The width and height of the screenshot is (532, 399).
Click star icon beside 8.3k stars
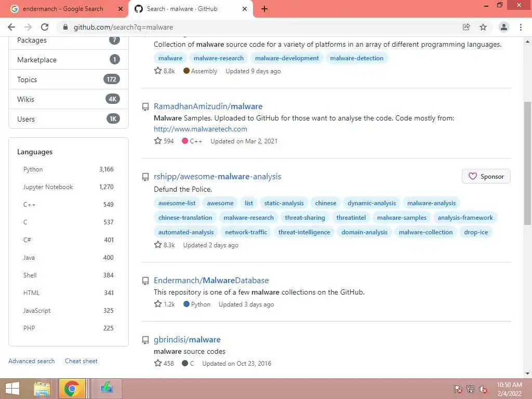tap(158, 245)
